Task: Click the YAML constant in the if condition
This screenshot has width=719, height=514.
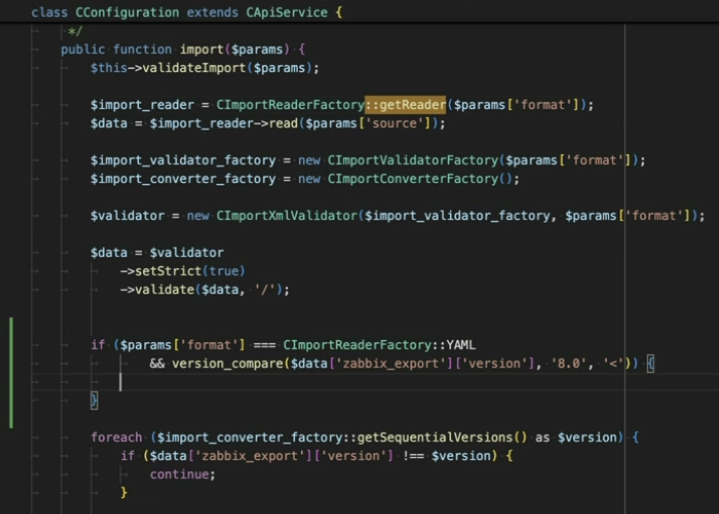Action: coord(463,345)
